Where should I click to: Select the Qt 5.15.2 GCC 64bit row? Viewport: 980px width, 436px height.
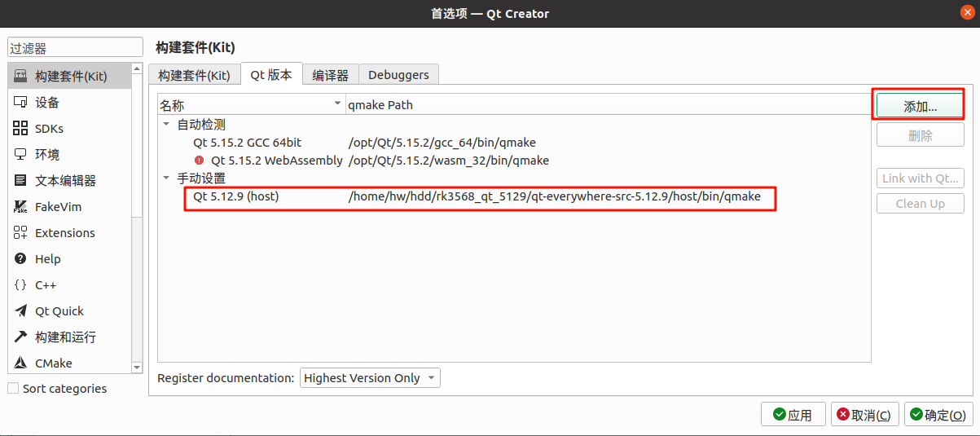pos(514,143)
